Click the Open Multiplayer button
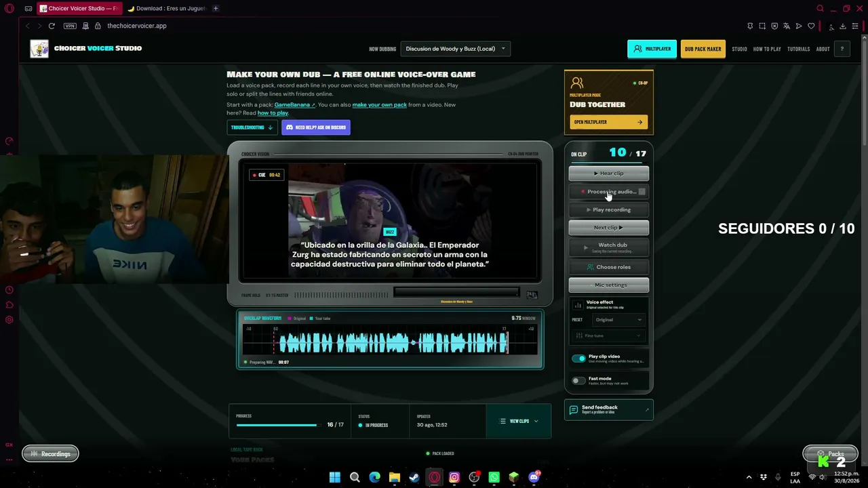 tap(609, 122)
